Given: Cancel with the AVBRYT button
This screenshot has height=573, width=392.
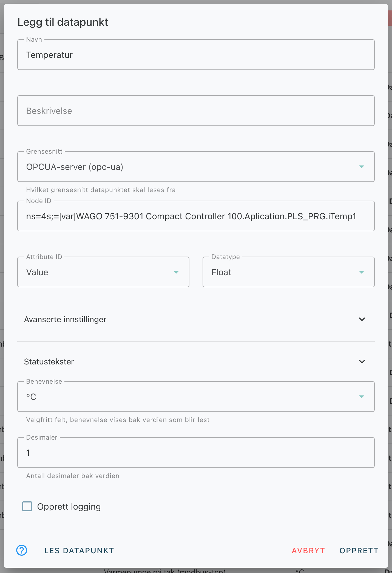Looking at the screenshot, I should 308,550.
